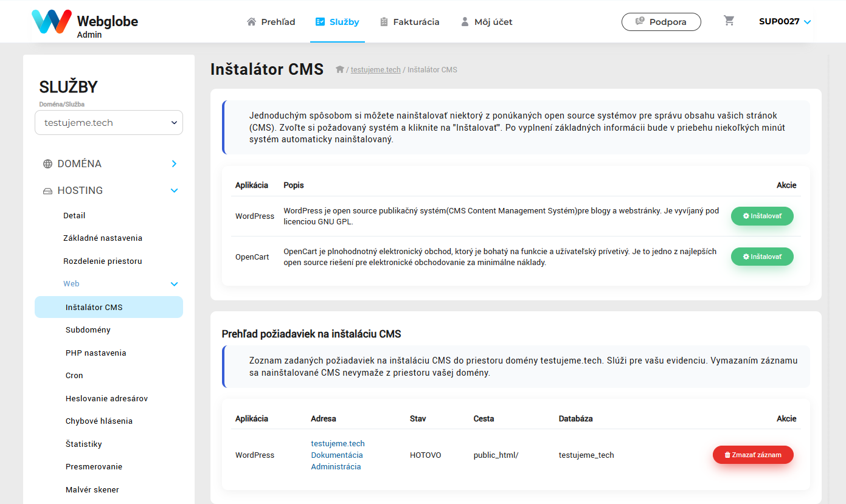Install WordPress with Inštalovať button
The width and height of the screenshot is (846, 504).
(x=762, y=216)
